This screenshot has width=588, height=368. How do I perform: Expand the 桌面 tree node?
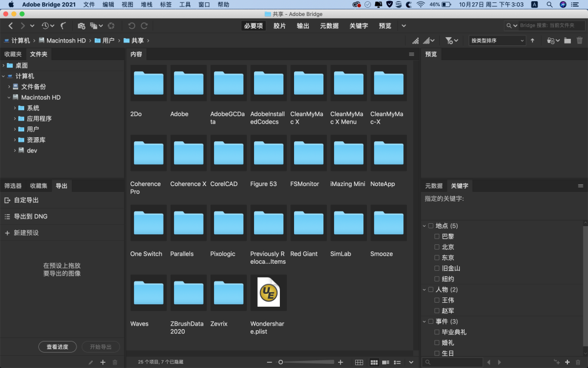[x=4, y=65]
